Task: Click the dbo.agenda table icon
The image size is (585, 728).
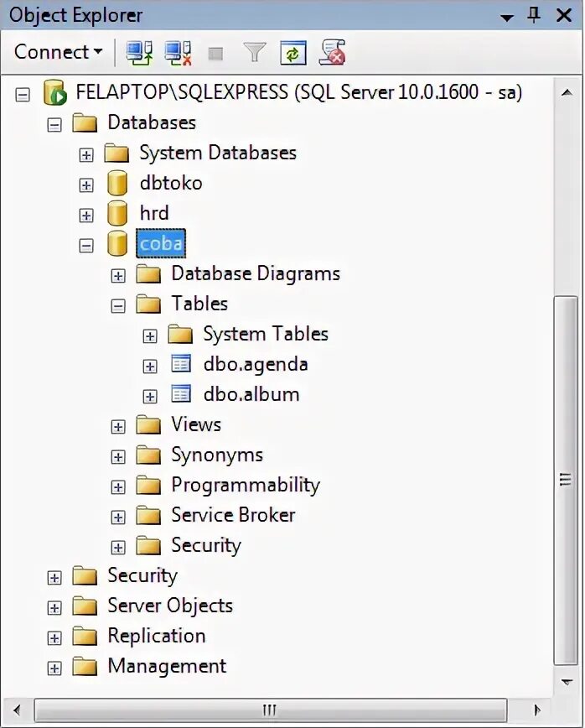Action: [181, 363]
